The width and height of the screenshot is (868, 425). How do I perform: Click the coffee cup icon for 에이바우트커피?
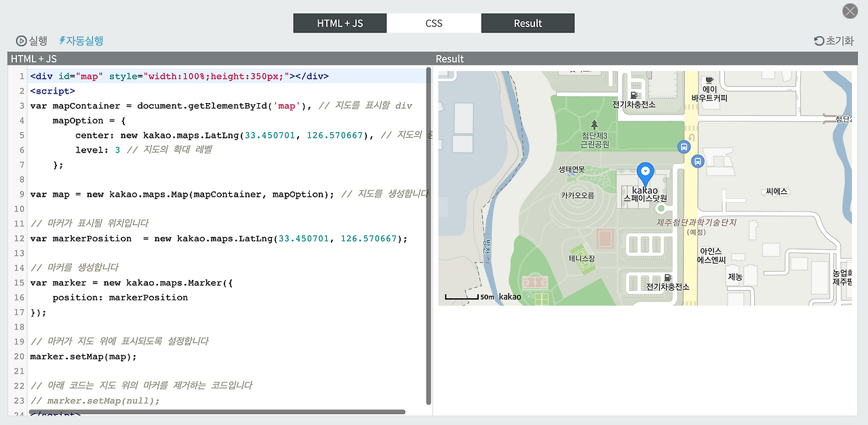(x=709, y=80)
